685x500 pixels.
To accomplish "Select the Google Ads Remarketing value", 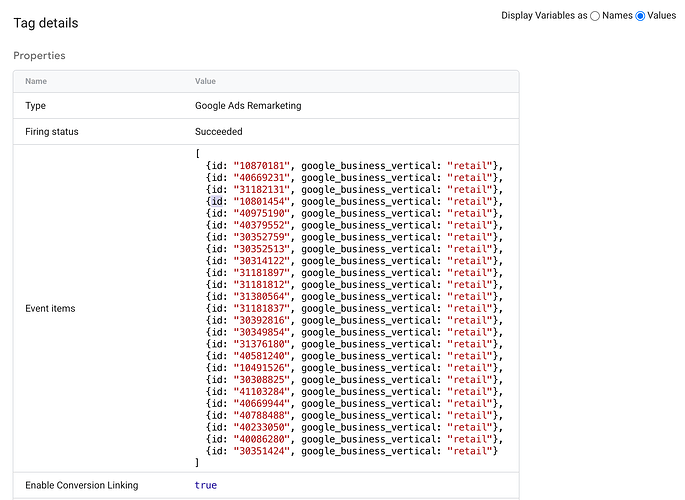I will tap(248, 106).
